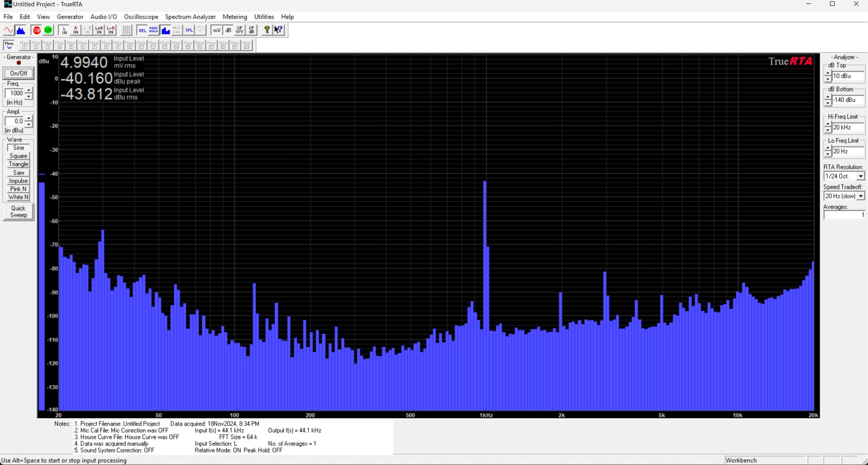Select the CF dB icon
868x465 pixels.
(251, 30)
